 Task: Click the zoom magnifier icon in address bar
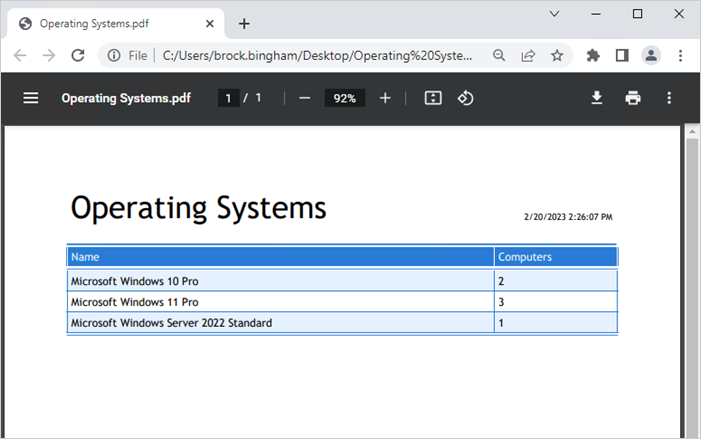click(x=499, y=55)
